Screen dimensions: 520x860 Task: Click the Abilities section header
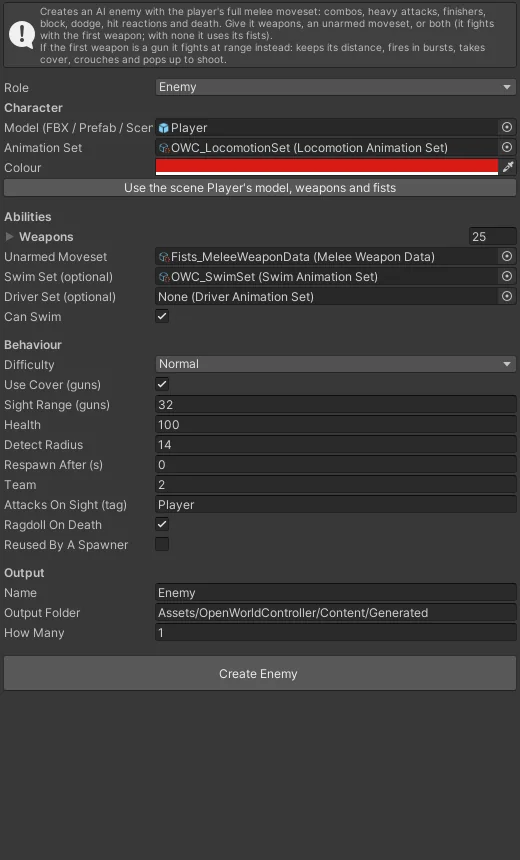coord(27,217)
